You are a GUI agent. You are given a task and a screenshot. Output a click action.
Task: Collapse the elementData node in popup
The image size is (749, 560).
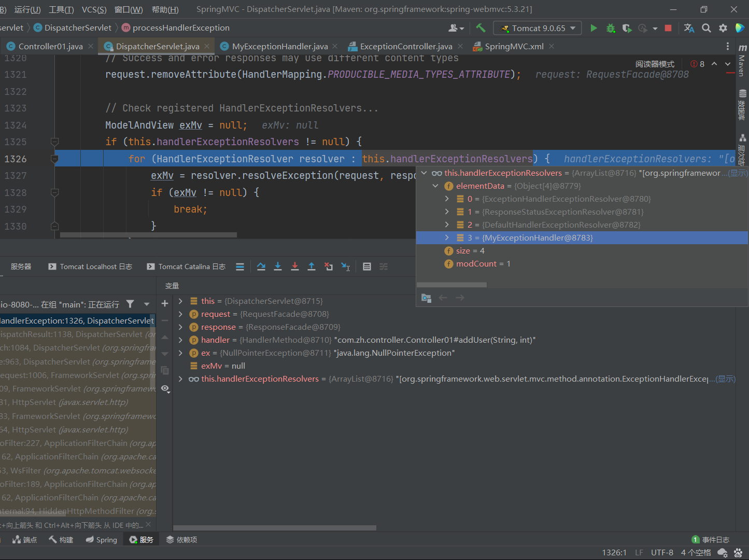point(435,186)
